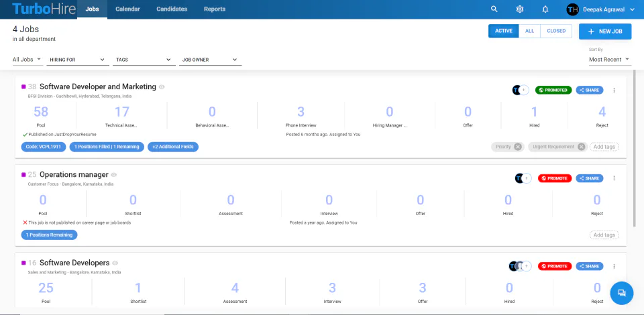Click SHARE on Software Developer and Marketing
The image size is (644, 315).
[590, 90]
